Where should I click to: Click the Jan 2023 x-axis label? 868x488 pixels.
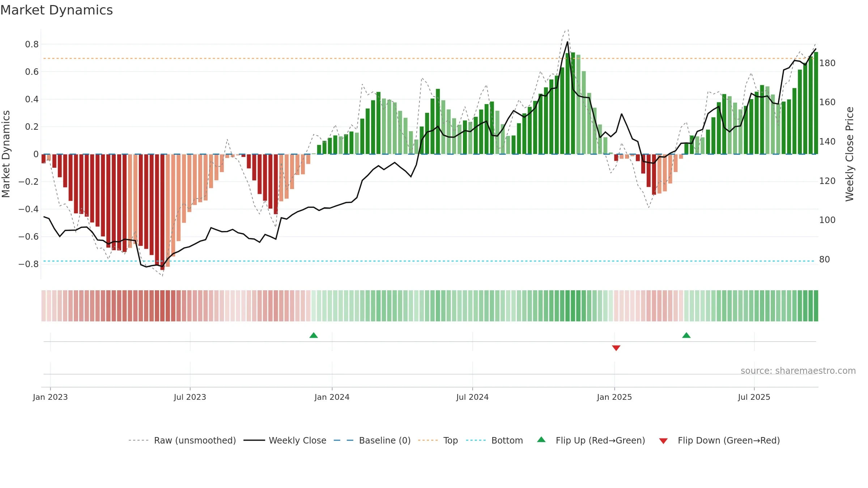point(50,397)
